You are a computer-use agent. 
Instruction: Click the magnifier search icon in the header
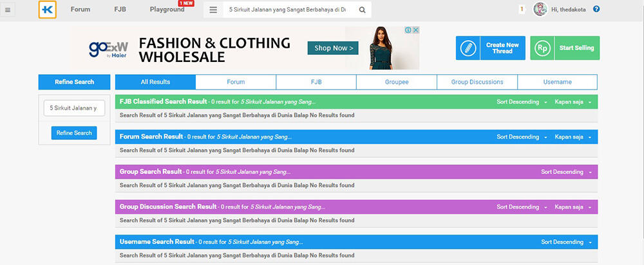pos(362,10)
